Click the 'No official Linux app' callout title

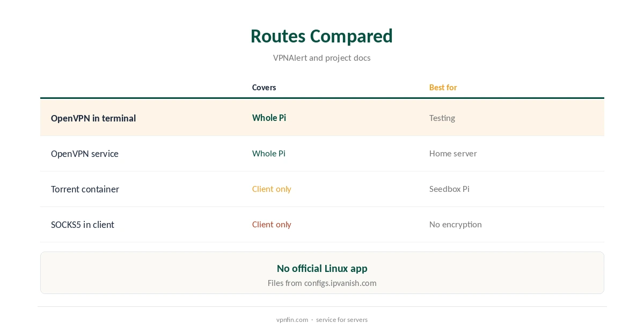322,268
